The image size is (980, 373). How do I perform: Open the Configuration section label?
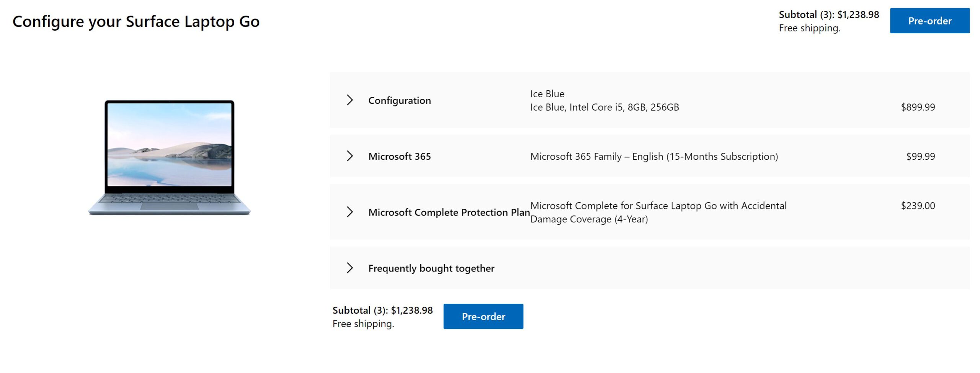coord(399,100)
